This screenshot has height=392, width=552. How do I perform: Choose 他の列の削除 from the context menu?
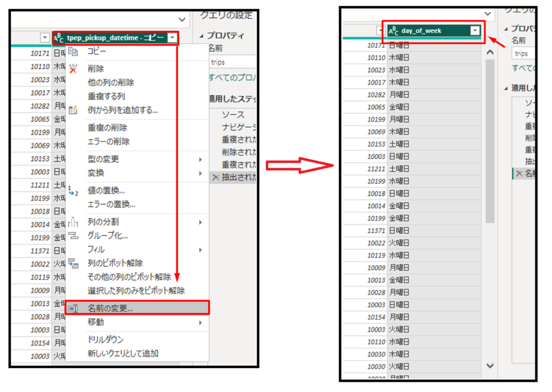(x=111, y=82)
